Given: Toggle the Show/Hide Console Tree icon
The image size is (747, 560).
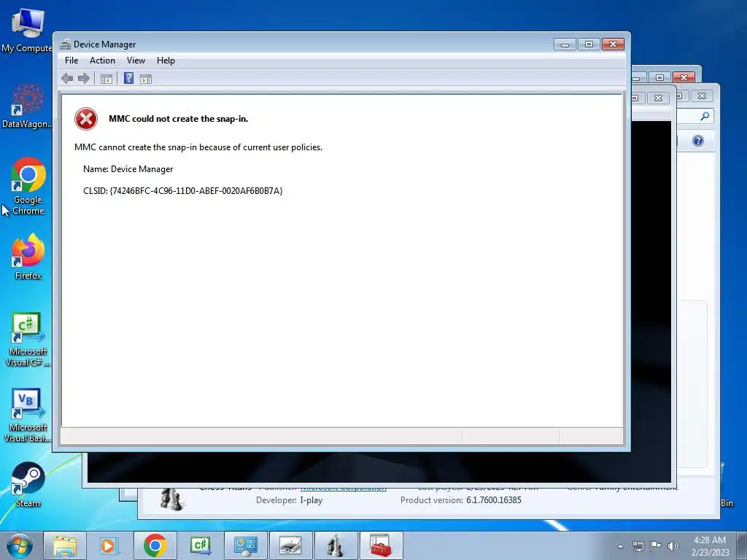Looking at the screenshot, I should coord(107,79).
